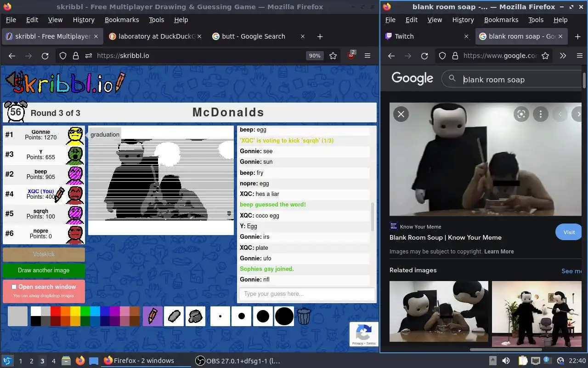The width and height of the screenshot is (588, 368).
Task: Open first related image thumbnail
Action: 439,311
